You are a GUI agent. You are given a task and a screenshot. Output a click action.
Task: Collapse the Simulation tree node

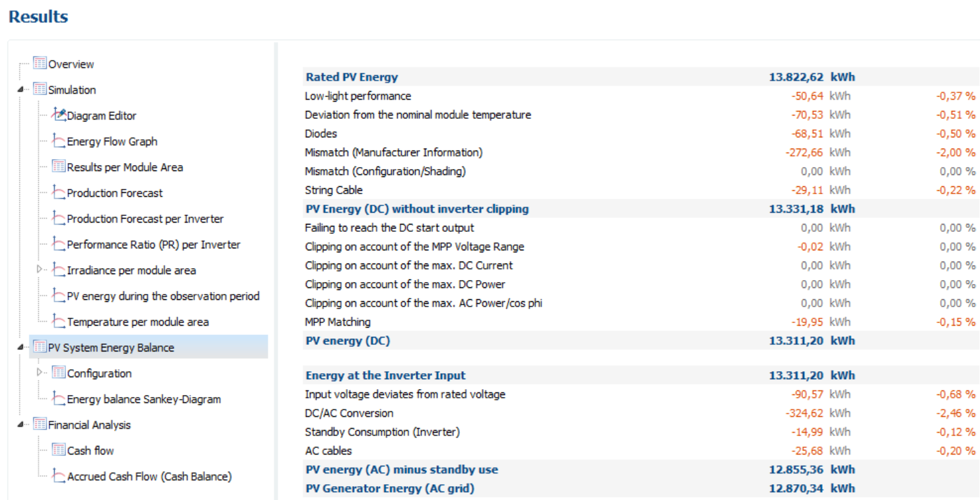coord(21,90)
